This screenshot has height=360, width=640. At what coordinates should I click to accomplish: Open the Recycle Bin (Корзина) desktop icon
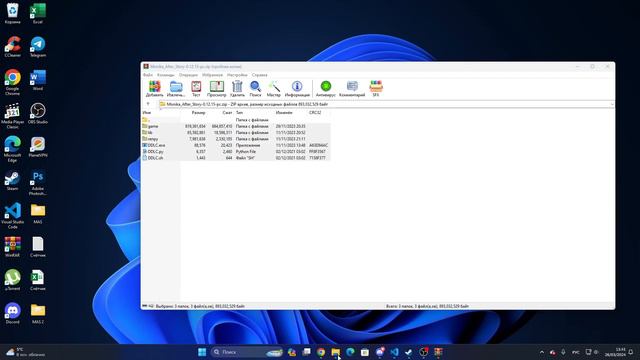tap(13, 13)
